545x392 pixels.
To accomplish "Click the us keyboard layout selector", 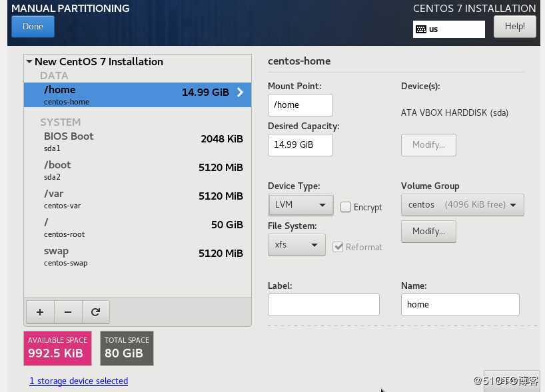I will pyautogui.click(x=448, y=29).
